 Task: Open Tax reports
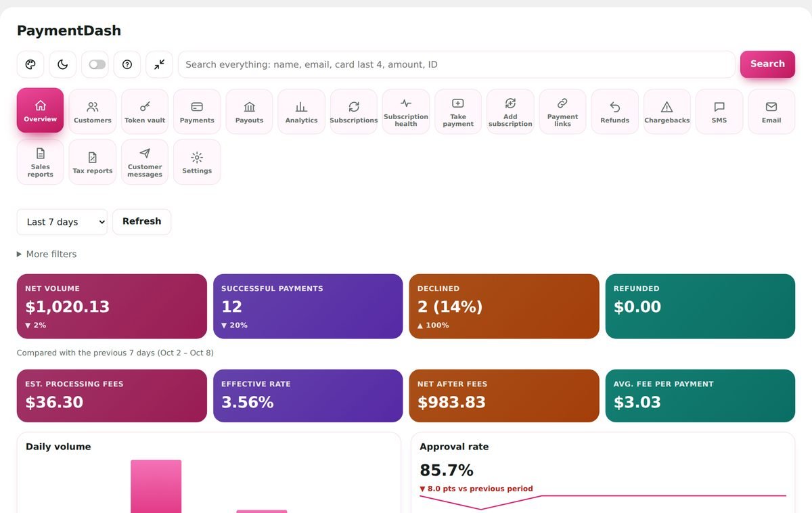93,162
